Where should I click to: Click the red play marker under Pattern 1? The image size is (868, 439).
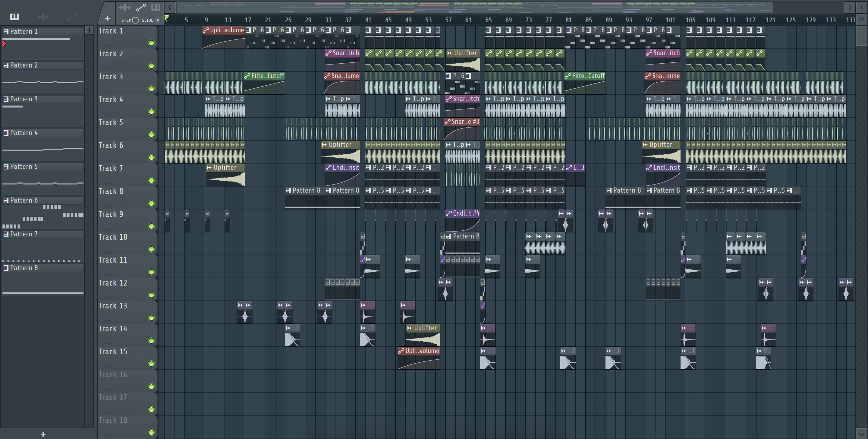4,43
